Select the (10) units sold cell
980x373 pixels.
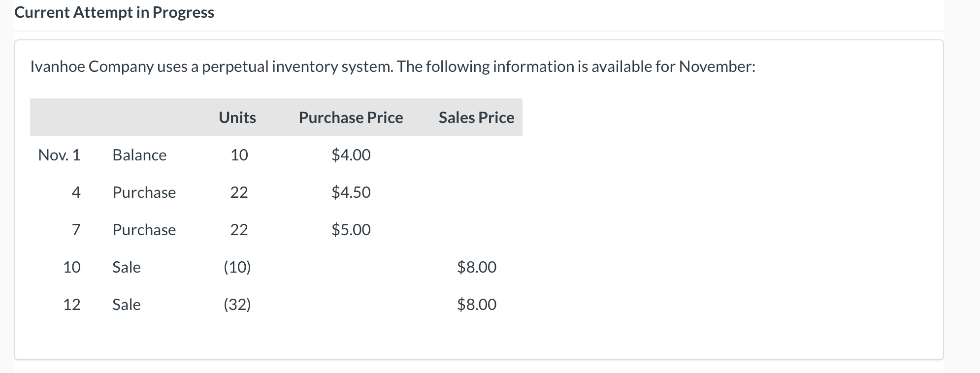click(237, 267)
